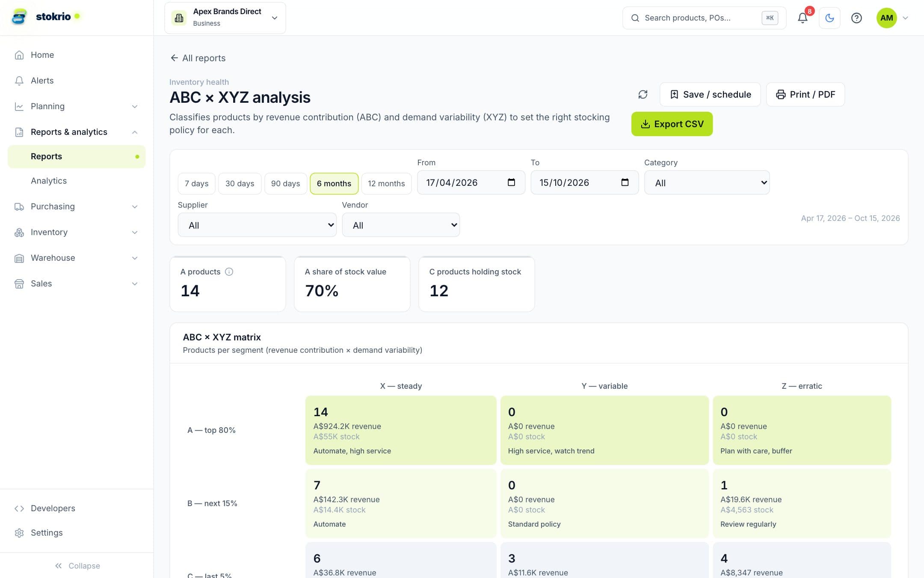Expand the Inventory chevron

pos(135,232)
